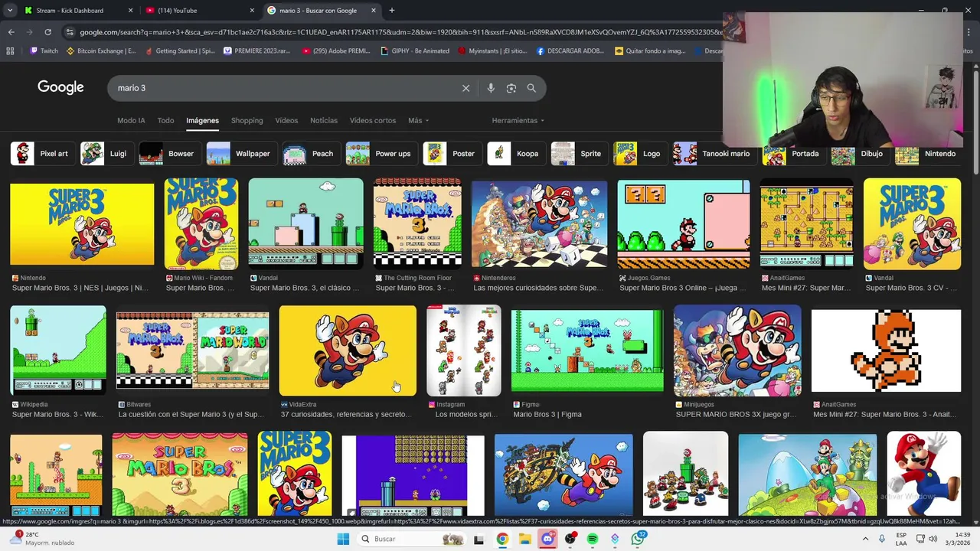This screenshot has width=980, height=551.
Task: Filter images by Wallpaper chip
Action: (240, 153)
